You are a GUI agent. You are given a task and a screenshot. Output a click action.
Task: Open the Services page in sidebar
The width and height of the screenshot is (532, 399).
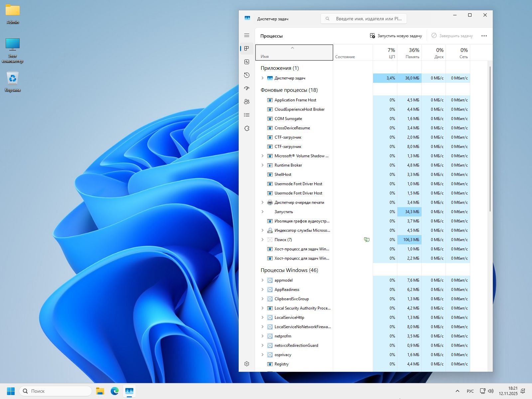(247, 128)
